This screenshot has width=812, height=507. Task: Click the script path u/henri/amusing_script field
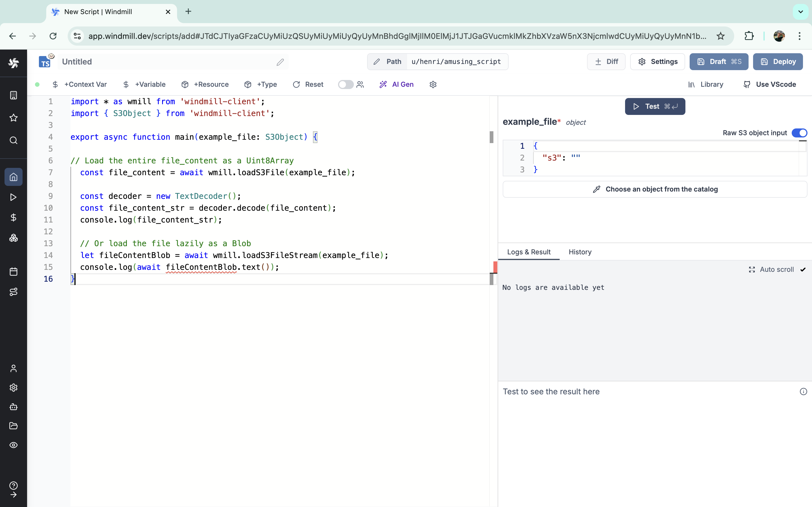(456, 62)
